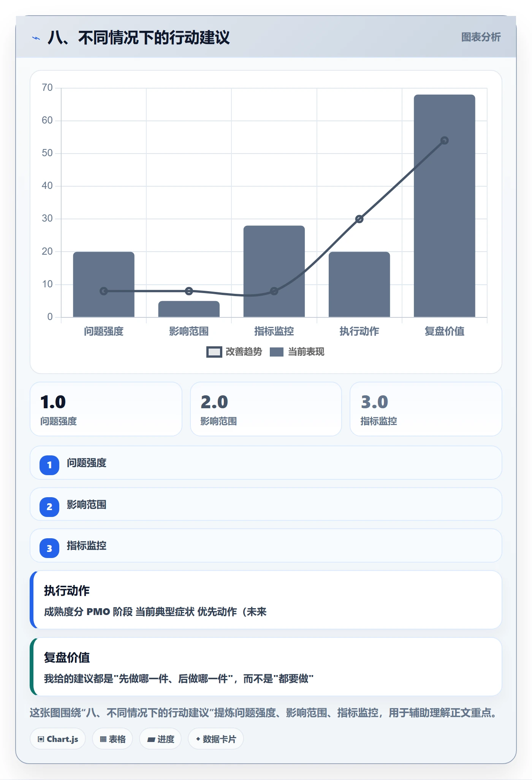
Task: Click the 执行动作 card heading
Action: coord(67,591)
